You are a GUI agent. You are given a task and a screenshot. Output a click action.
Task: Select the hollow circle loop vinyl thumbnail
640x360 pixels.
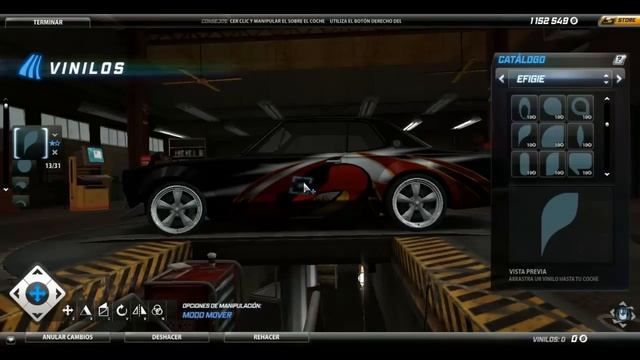[x=580, y=108]
